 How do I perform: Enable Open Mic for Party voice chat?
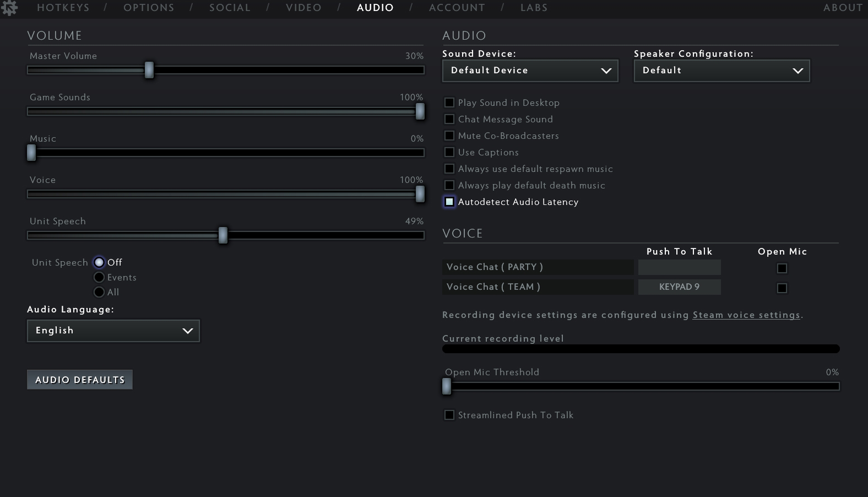[782, 268]
